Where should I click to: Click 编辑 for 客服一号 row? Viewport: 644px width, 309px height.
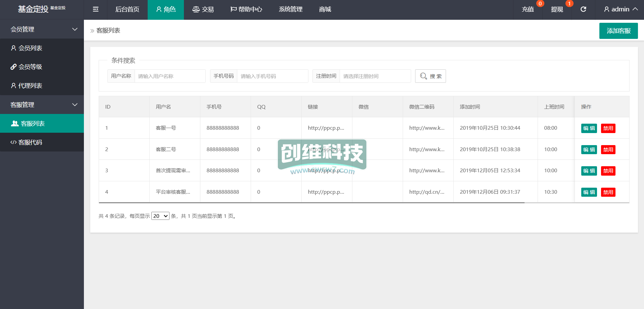(589, 128)
